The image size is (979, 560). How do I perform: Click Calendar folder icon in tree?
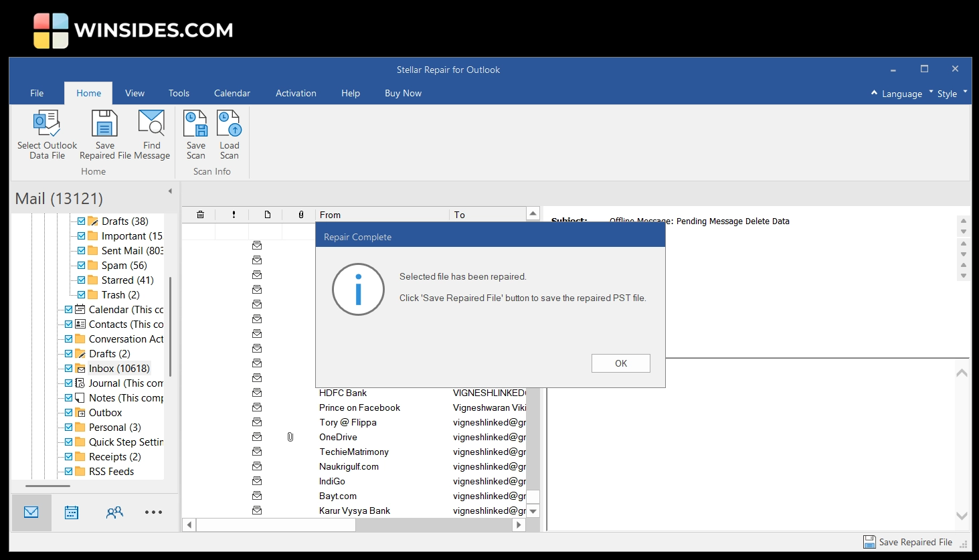(x=80, y=309)
